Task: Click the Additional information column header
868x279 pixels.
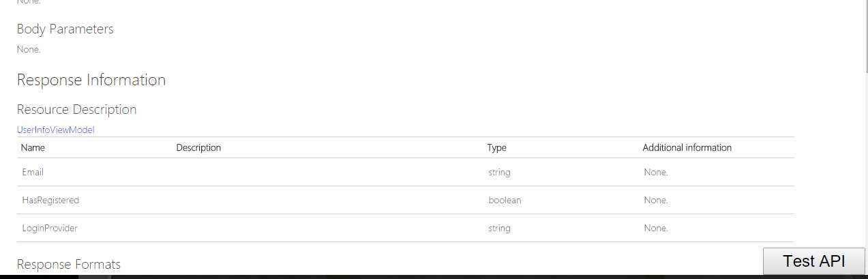Action: tap(687, 147)
